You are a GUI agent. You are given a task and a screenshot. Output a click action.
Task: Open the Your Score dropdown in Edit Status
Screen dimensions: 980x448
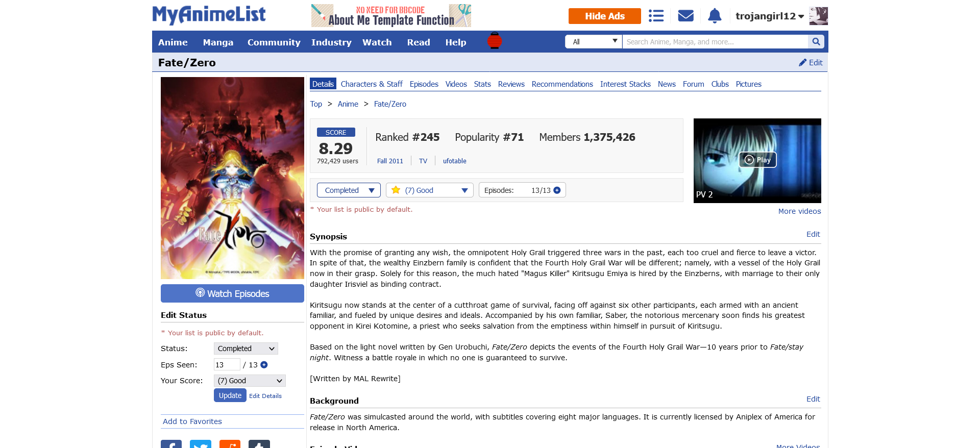(x=250, y=381)
